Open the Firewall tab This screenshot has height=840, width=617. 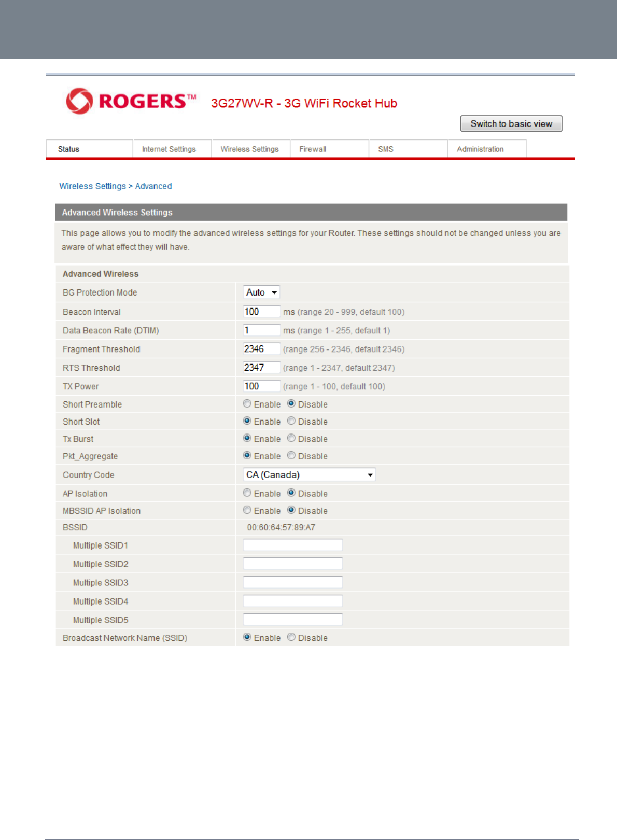pos(329,149)
